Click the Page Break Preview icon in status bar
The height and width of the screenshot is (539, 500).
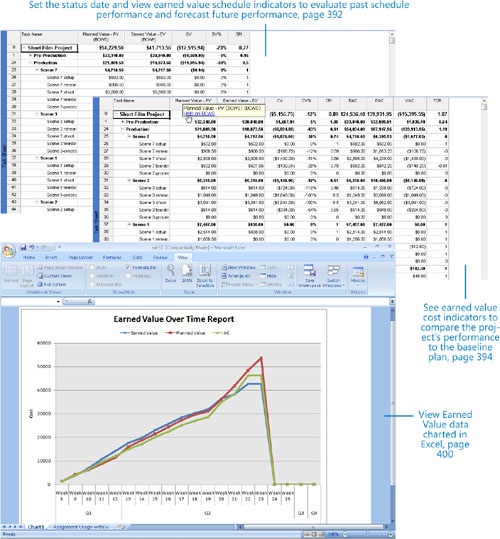(321, 535)
